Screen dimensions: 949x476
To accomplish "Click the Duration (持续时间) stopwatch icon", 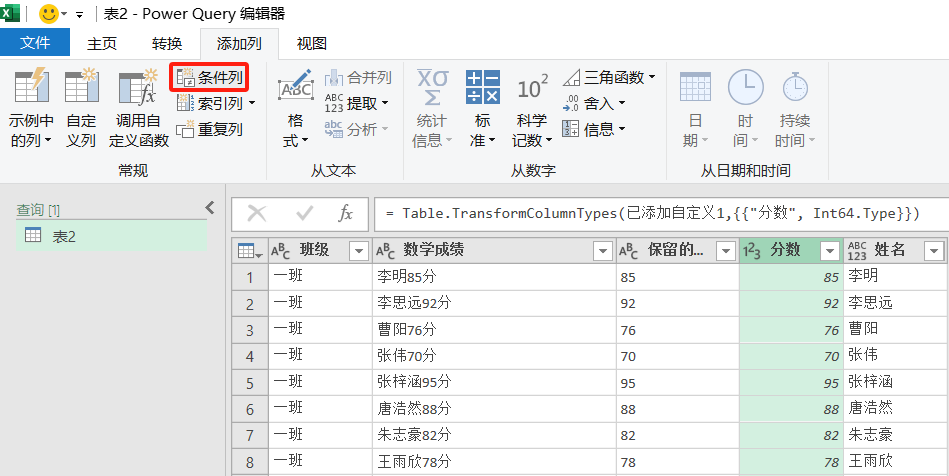I will coord(795,87).
